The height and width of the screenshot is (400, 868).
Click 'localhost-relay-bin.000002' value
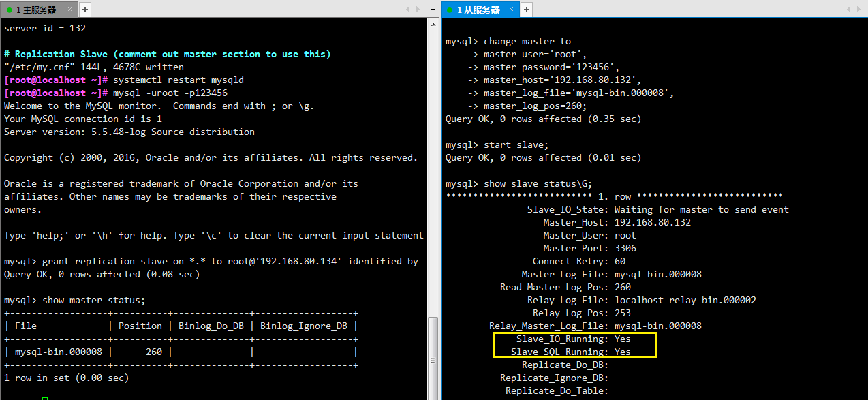click(685, 300)
